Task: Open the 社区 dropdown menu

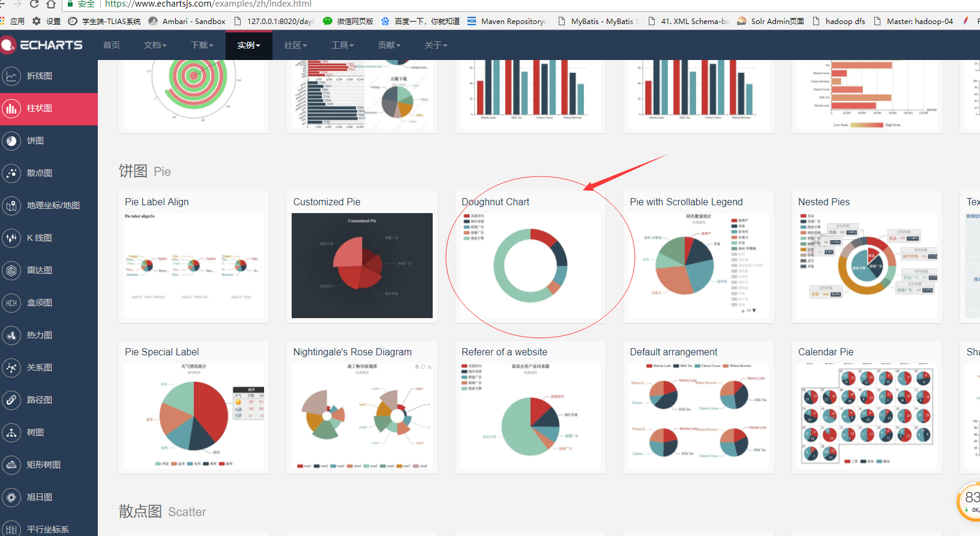Action: [295, 45]
